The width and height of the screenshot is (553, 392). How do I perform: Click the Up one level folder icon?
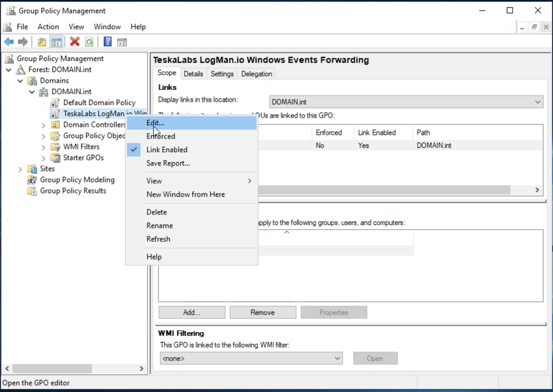(42, 42)
